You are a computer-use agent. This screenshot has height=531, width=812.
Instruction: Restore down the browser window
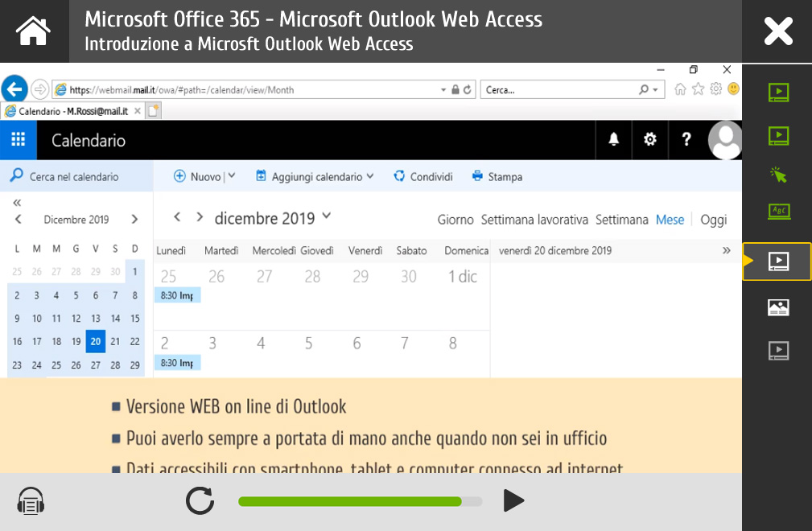(694, 69)
